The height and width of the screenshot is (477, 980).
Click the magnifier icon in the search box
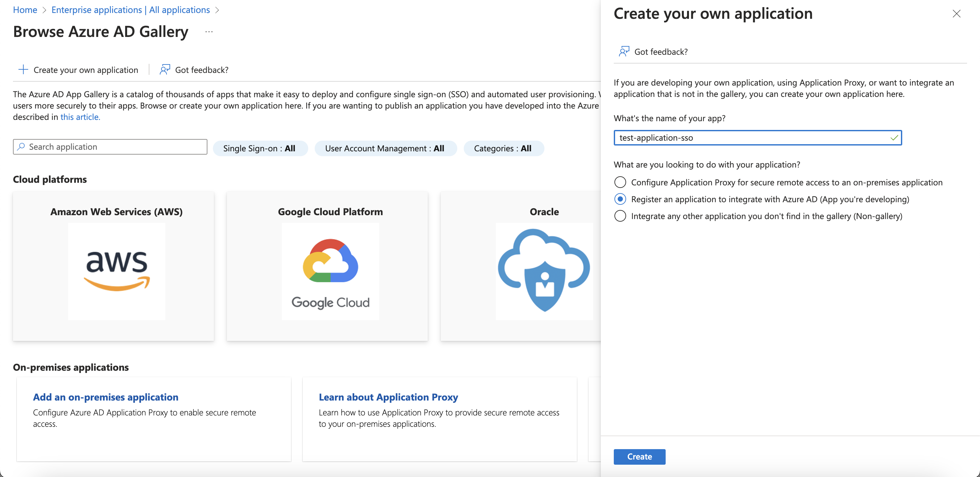pos(21,146)
